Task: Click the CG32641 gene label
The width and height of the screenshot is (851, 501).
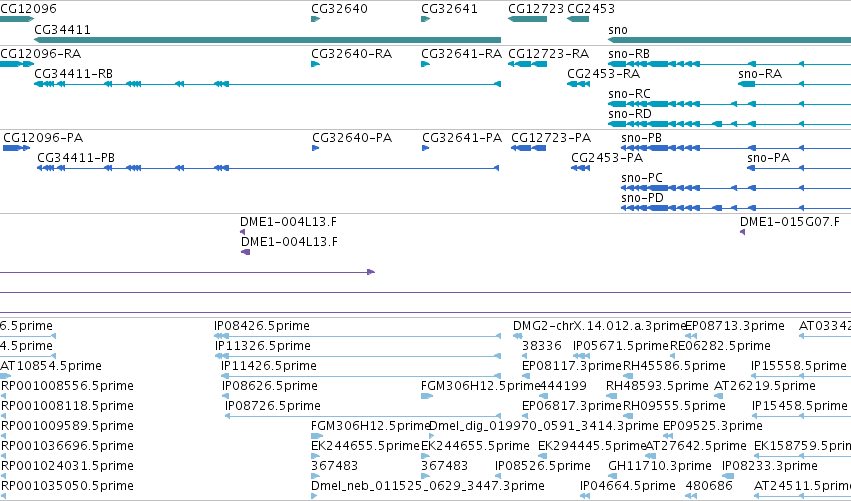Action: (449, 9)
